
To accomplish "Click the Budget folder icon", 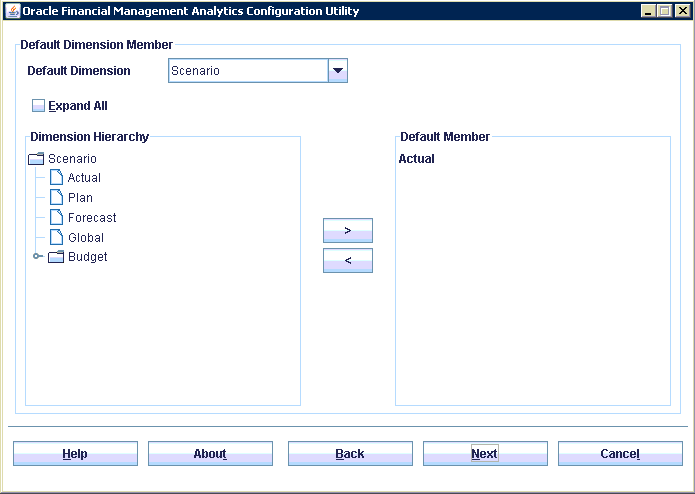I will coord(56,257).
